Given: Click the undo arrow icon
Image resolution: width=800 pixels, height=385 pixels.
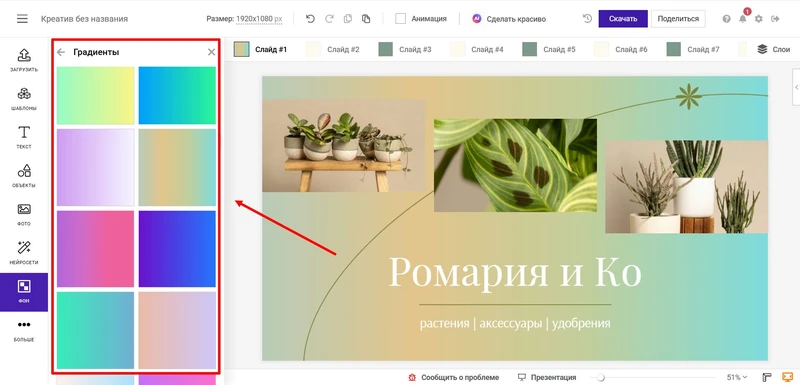Looking at the screenshot, I should click(x=310, y=19).
